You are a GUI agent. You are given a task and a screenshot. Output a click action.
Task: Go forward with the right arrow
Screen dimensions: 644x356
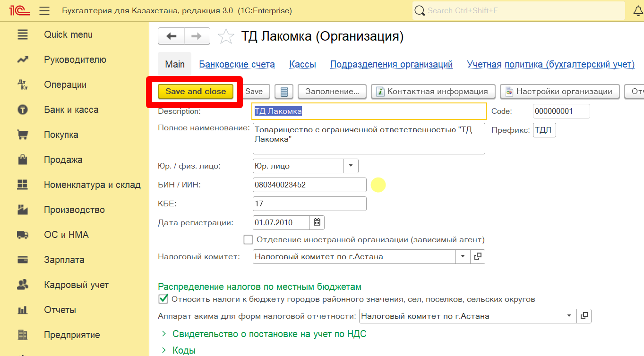click(x=197, y=36)
